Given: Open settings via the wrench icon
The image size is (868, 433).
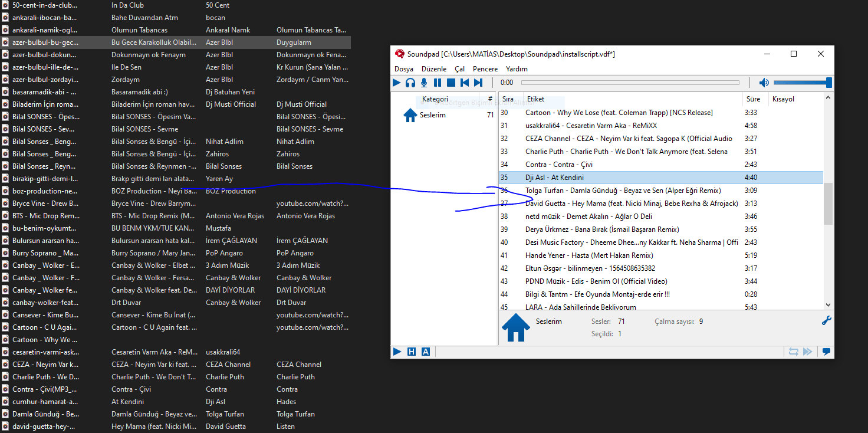Looking at the screenshot, I should pyautogui.click(x=827, y=321).
